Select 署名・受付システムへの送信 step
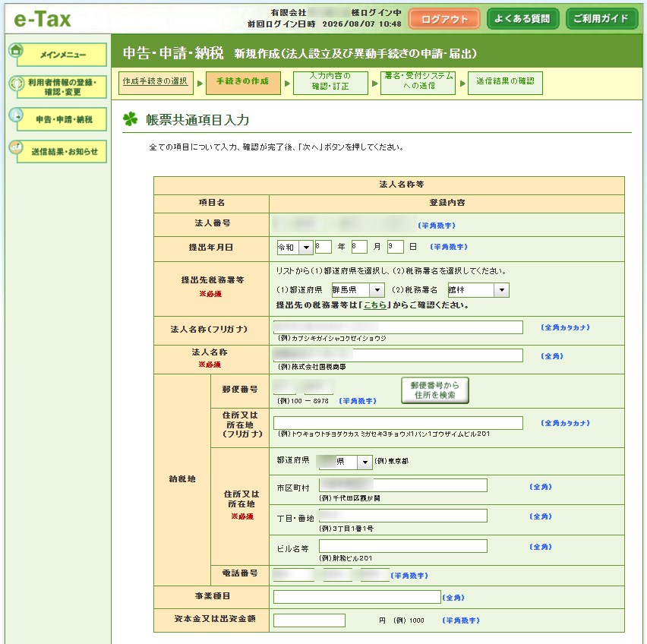Image resolution: width=647 pixels, height=644 pixels. [x=418, y=83]
